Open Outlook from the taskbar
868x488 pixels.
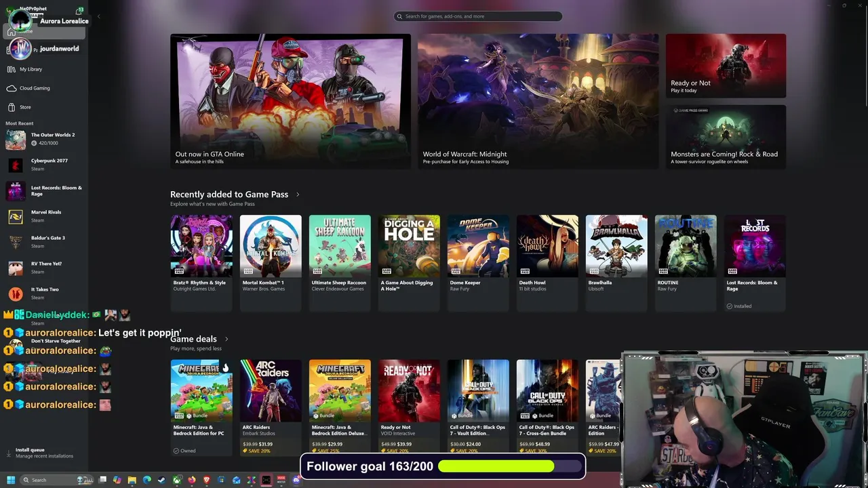[x=236, y=480]
